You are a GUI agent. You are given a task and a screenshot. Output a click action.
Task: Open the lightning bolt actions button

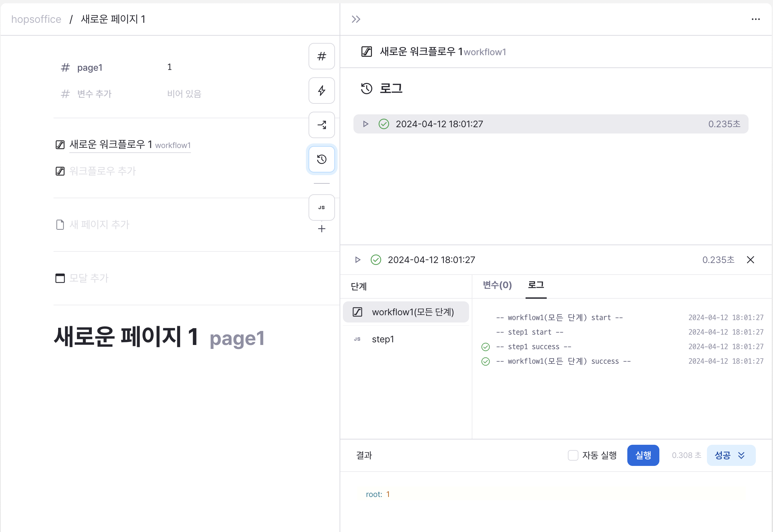point(321,91)
